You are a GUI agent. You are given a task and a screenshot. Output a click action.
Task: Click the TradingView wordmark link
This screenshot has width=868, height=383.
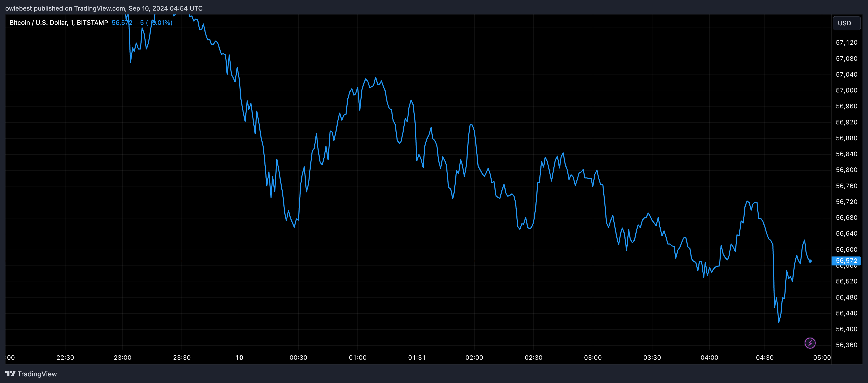point(37,374)
